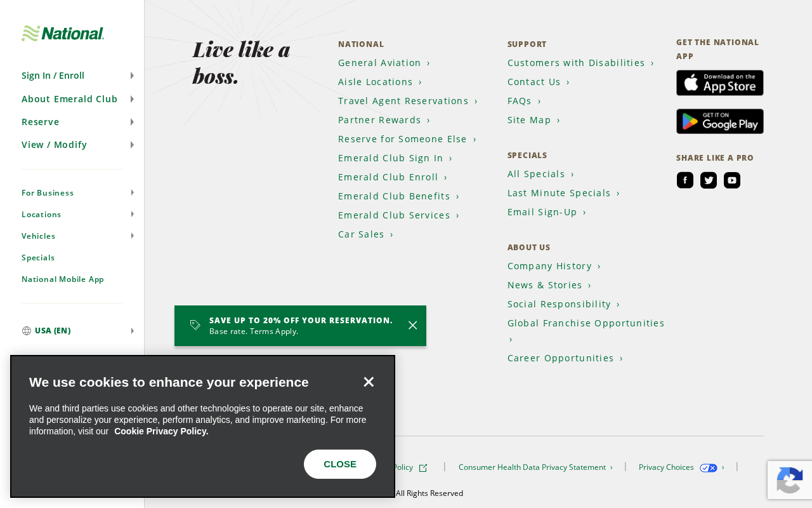Expand Sign In / Enroll menu
The width and height of the screenshot is (812, 508).
coord(77,76)
